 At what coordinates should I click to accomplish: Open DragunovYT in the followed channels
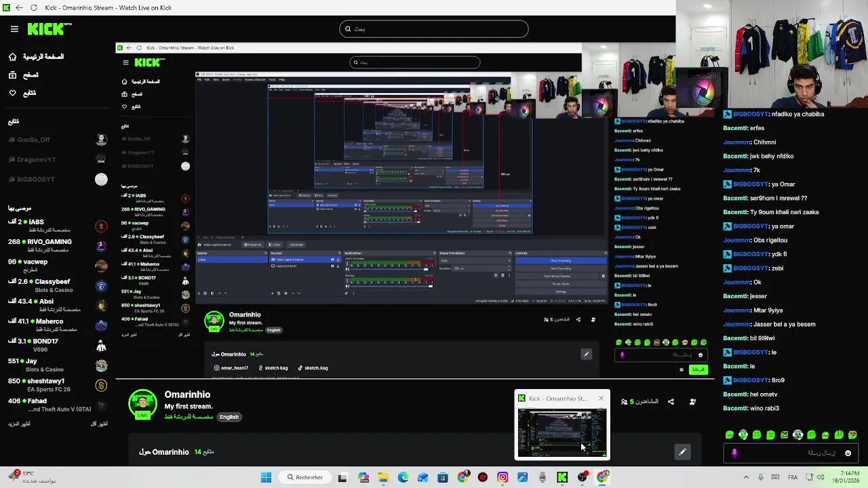(x=58, y=159)
